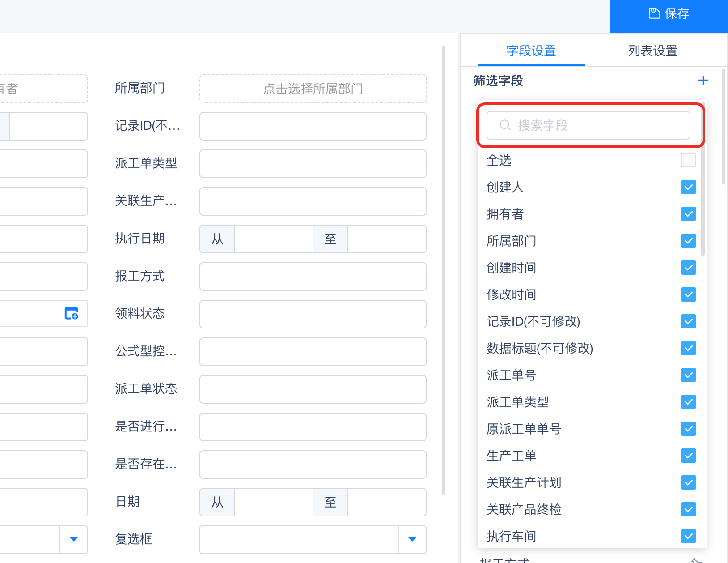This screenshot has width=728, height=563.
Task: Tick the 全选 checkbox
Action: pos(689,160)
